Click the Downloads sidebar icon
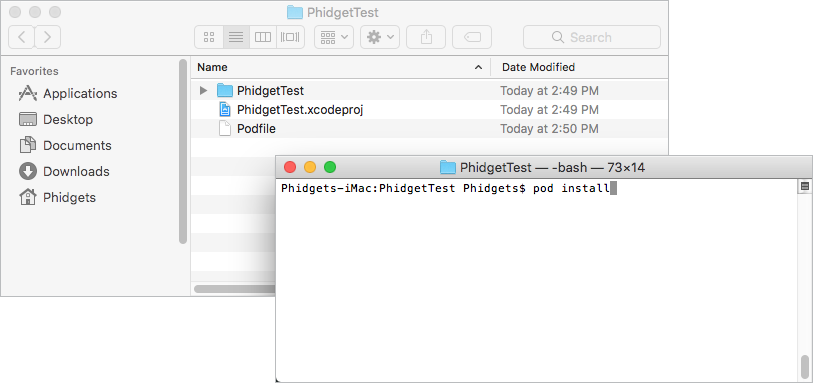The height and width of the screenshot is (383, 813). pos(28,171)
